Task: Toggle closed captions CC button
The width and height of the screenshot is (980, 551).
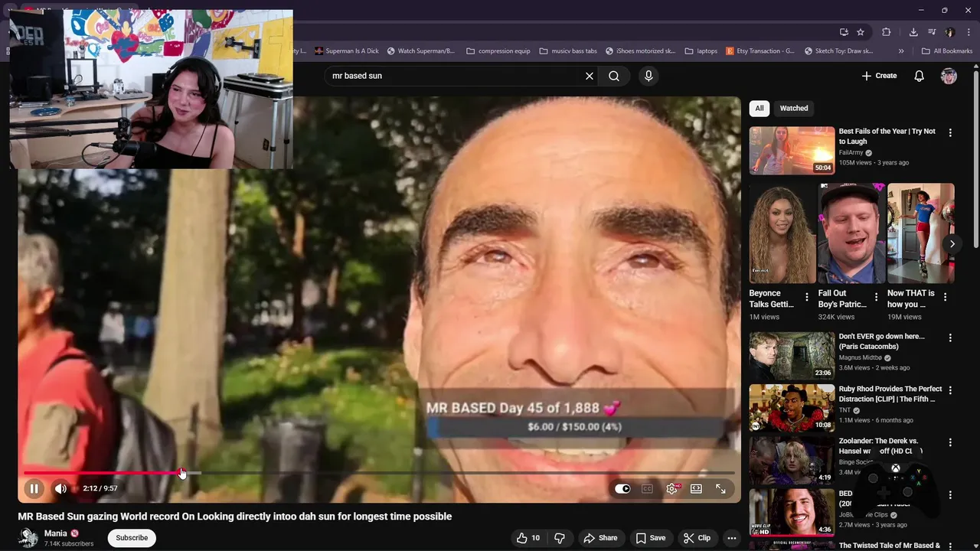Action: [647, 488]
